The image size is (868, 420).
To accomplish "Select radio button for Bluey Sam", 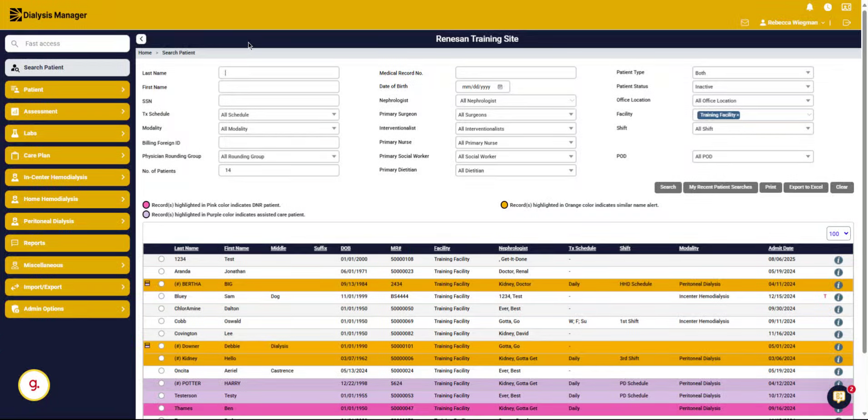I will (161, 296).
